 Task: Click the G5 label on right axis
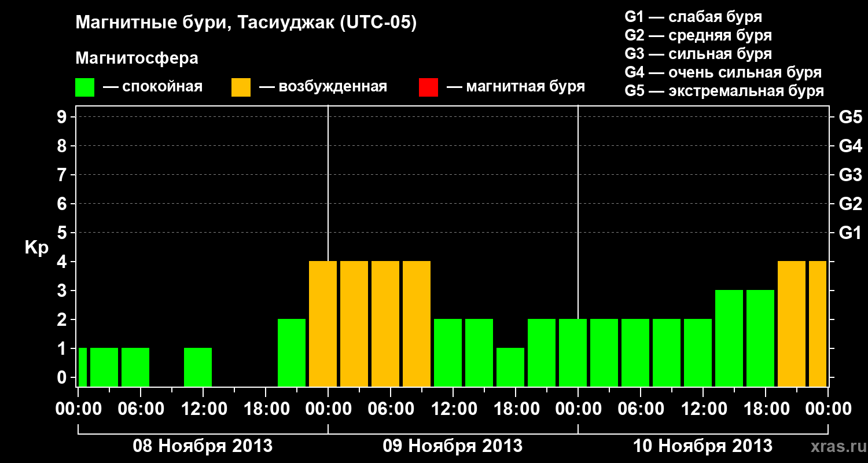point(850,117)
